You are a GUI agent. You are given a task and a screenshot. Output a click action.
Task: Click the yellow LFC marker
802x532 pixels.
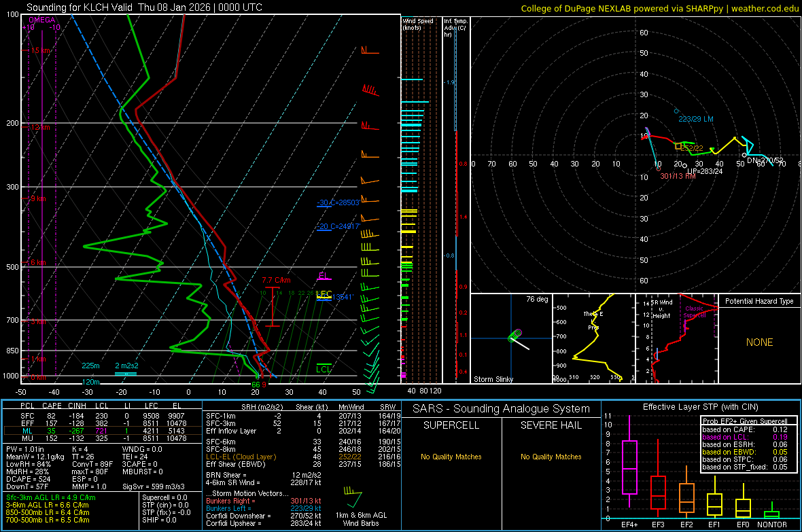click(x=324, y=295)
